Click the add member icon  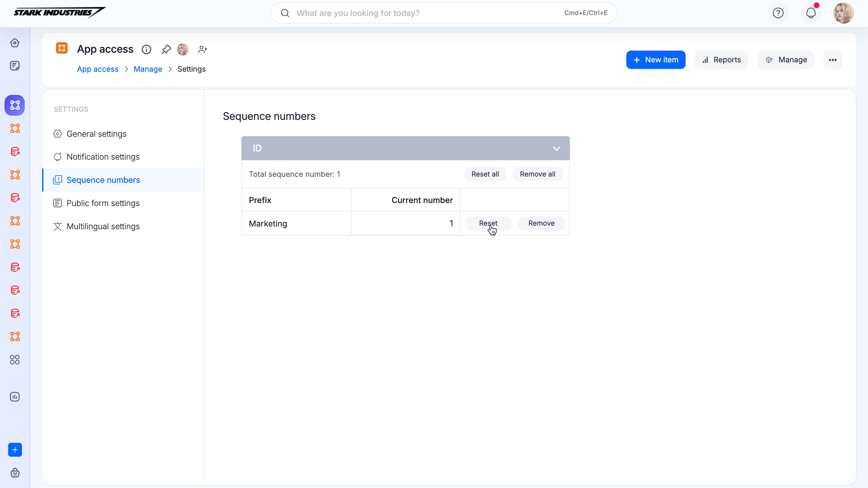(x=203, y=49)
